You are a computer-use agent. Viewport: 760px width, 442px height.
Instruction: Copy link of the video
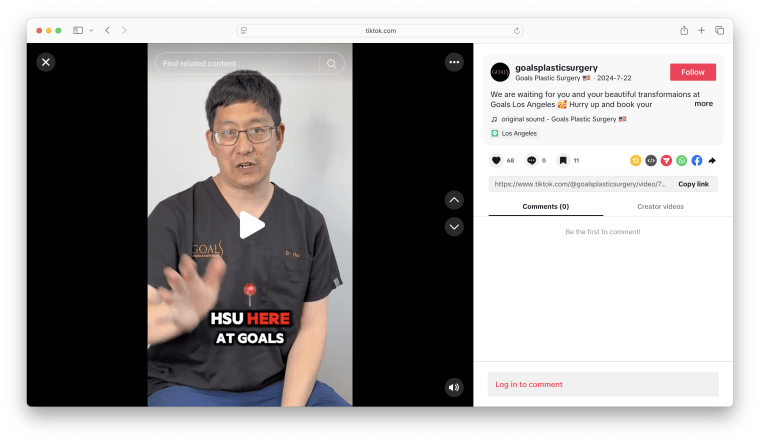click(x=693, y=184)
